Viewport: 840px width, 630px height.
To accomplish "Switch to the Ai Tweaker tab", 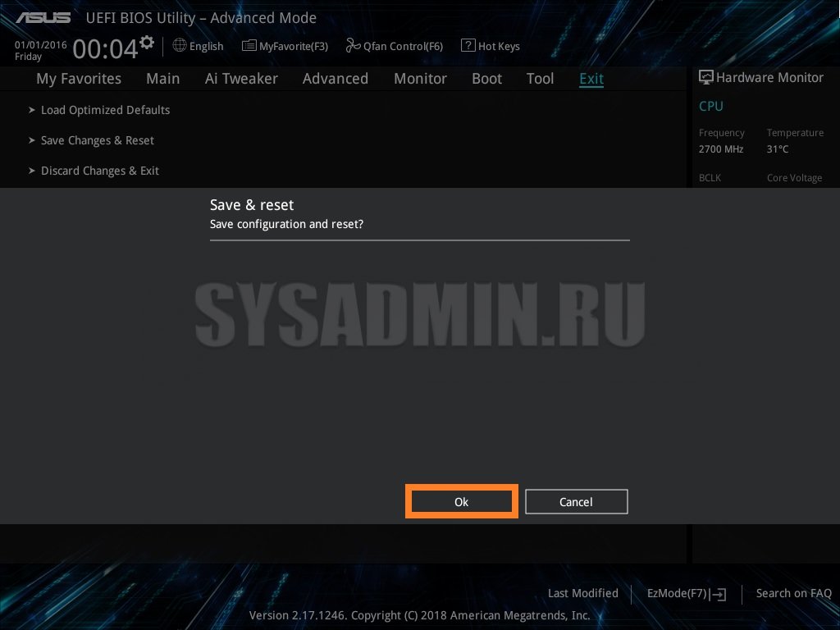I will [x=241, y=79].
